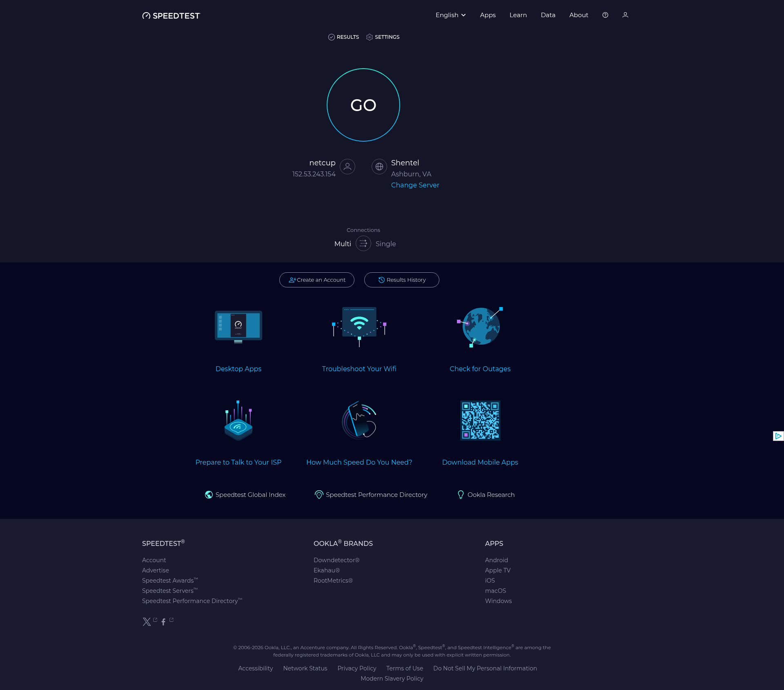This screenshot has height=690, width=784.
Task: Open the Apps menu in header
Action: 488,15
